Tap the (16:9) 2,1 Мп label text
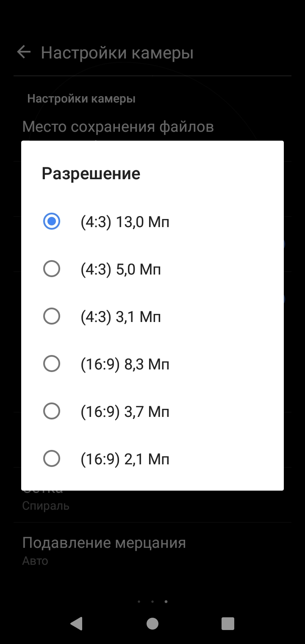Screen dimensions: 305x644 point(125,459)
